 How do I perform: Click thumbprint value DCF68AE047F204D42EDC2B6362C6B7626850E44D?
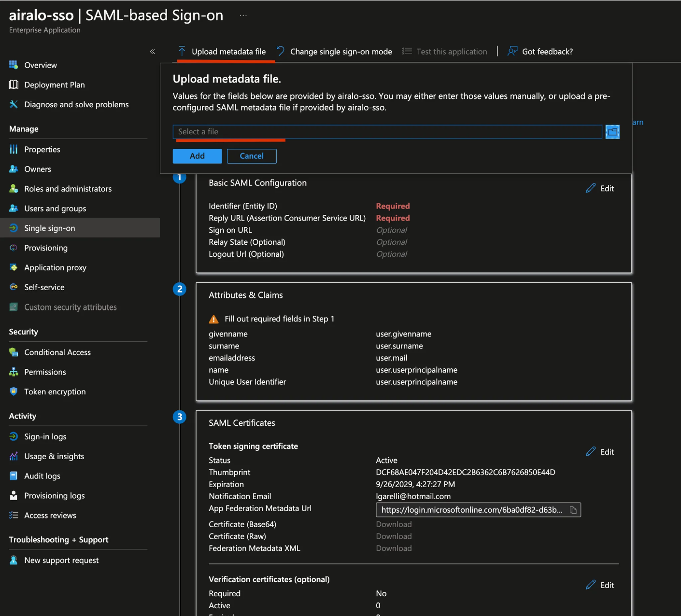tap(466, 472)
